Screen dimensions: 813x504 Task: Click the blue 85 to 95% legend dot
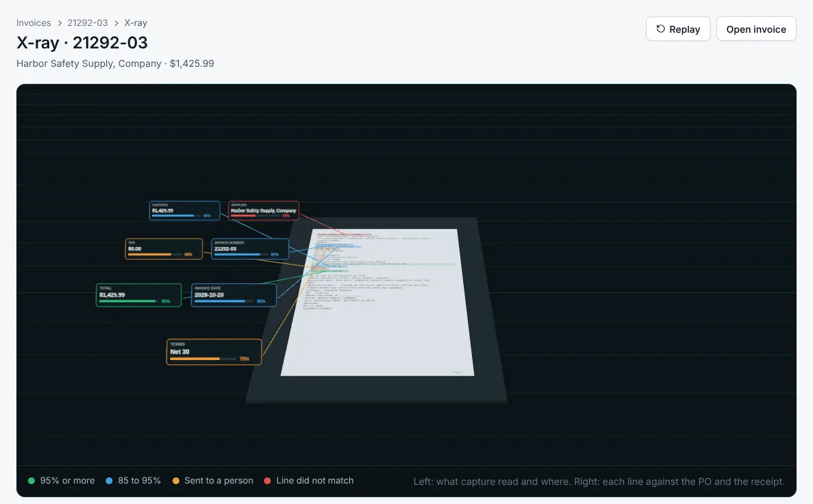109,481
